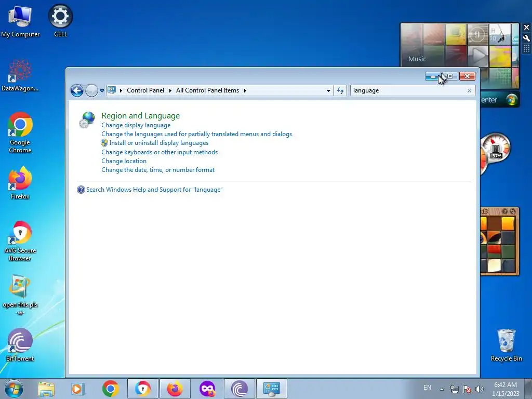The width and height of the screenshot is (532, 399).
Task: Click the picture puzzle gadget
Action: pyautogui.click(x=499, y=241)
